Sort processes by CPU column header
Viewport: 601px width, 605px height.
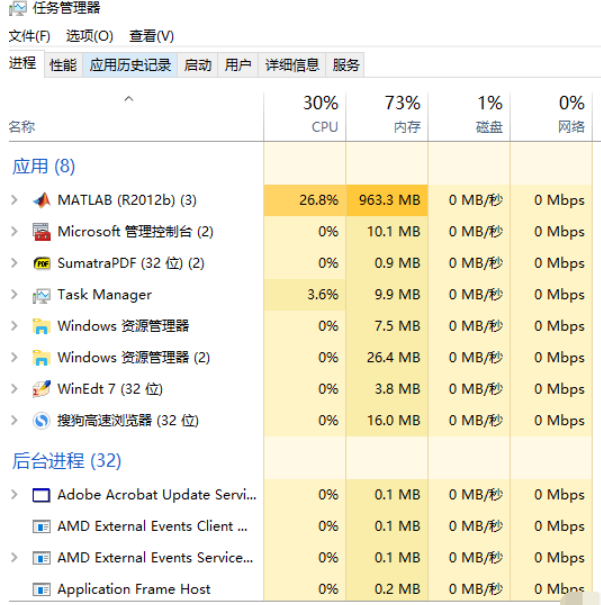[x=322, y=115]
